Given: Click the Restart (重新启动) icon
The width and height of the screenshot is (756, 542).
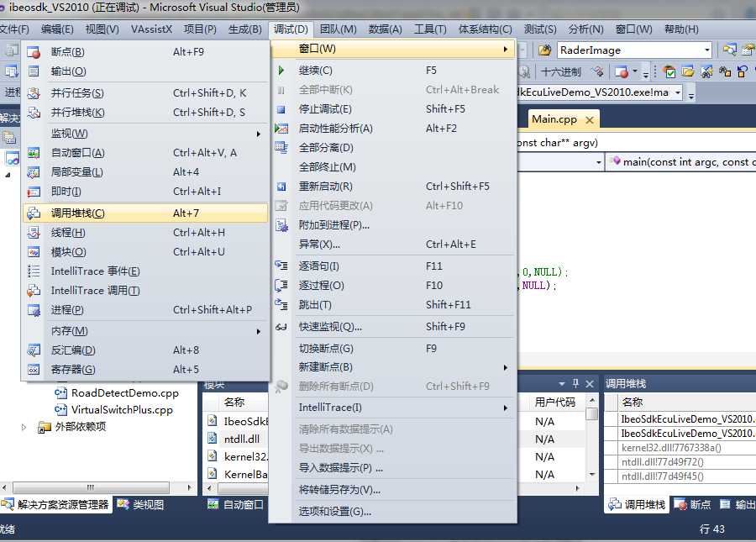Looking at the screenshot, I should click(x=281, y=187).
